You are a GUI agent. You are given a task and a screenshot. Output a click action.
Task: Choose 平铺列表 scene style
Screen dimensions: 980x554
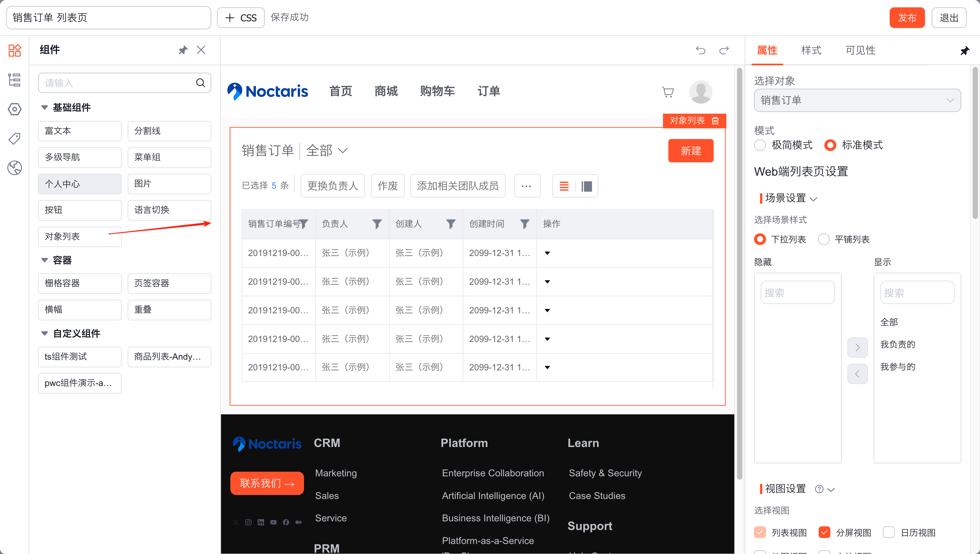(824, 239)
